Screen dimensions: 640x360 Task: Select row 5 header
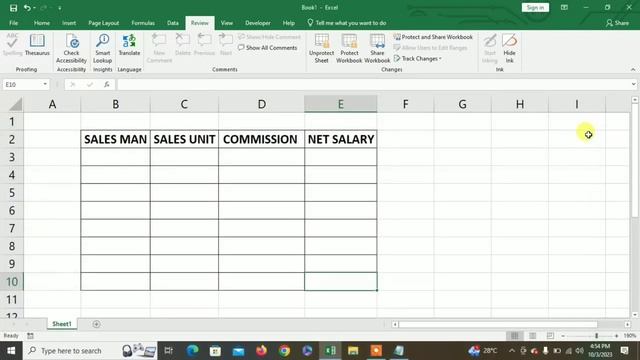[12, 193]
